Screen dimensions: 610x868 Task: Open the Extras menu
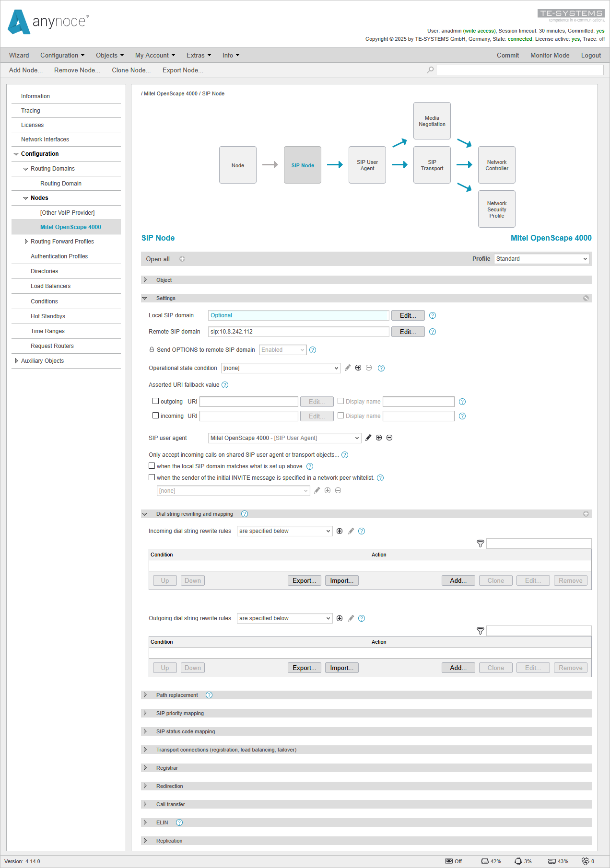click(199, 56)
